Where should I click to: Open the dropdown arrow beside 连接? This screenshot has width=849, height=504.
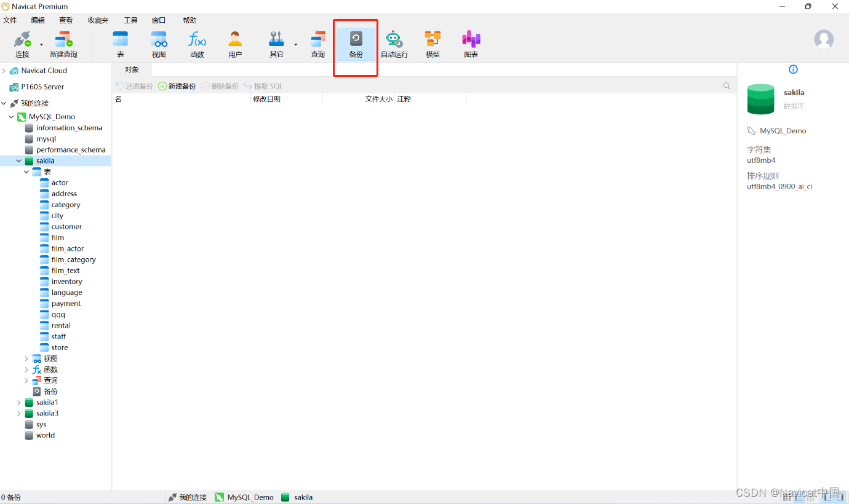[41, 45]
